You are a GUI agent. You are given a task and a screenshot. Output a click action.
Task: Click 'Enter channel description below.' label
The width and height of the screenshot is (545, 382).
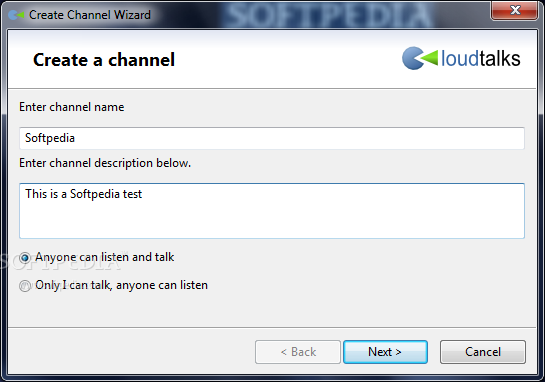click(105, 163)
